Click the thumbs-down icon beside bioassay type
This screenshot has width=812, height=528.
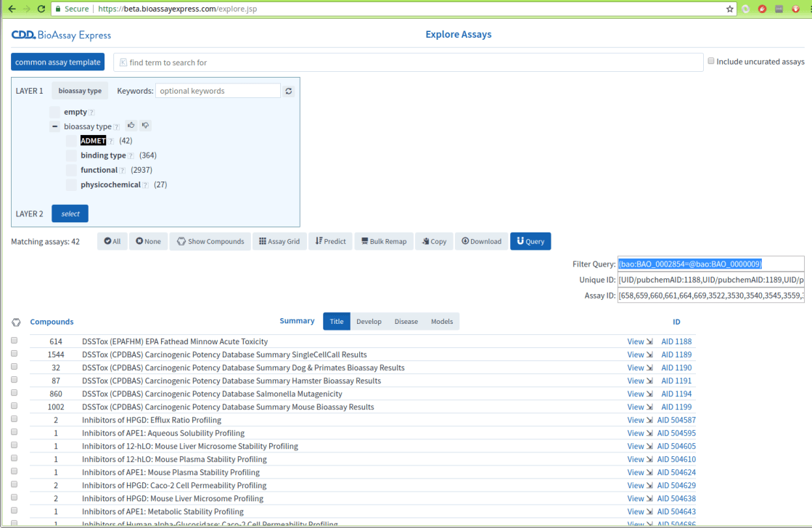(x=145, y=126)
